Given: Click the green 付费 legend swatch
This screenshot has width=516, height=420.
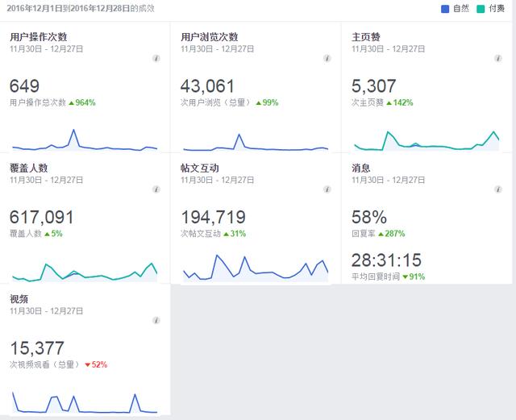Looking at the screenshot, I should 481,9.
